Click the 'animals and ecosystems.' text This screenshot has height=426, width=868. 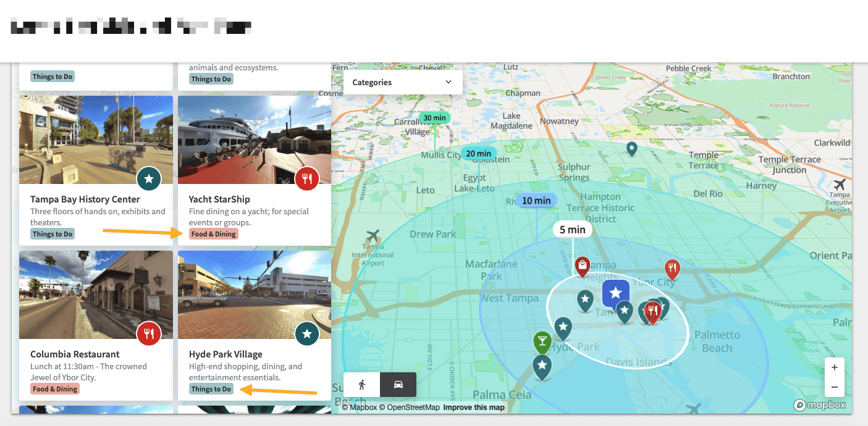tap(234, 67)
